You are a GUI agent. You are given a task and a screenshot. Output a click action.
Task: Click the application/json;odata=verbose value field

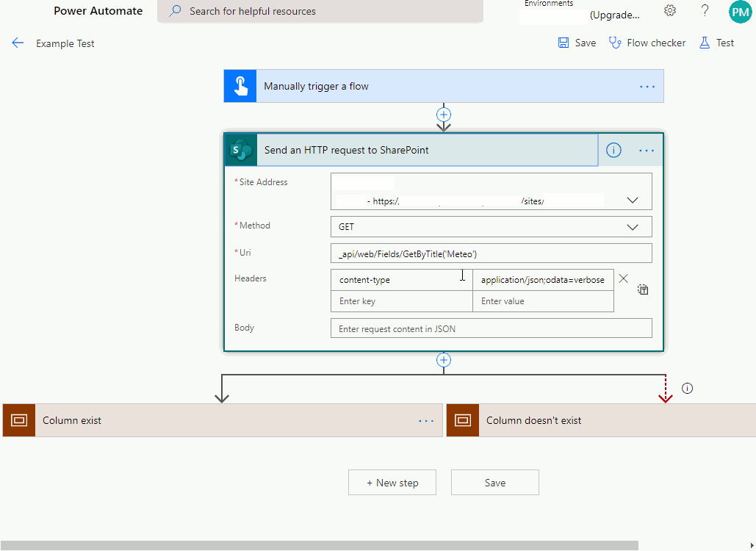543,280
